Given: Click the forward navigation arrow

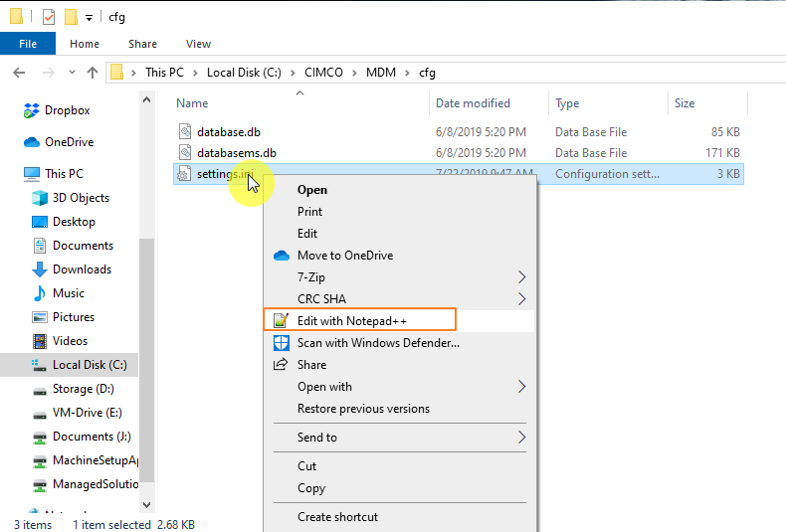Looking at the screenshot, I should (48, 74).
